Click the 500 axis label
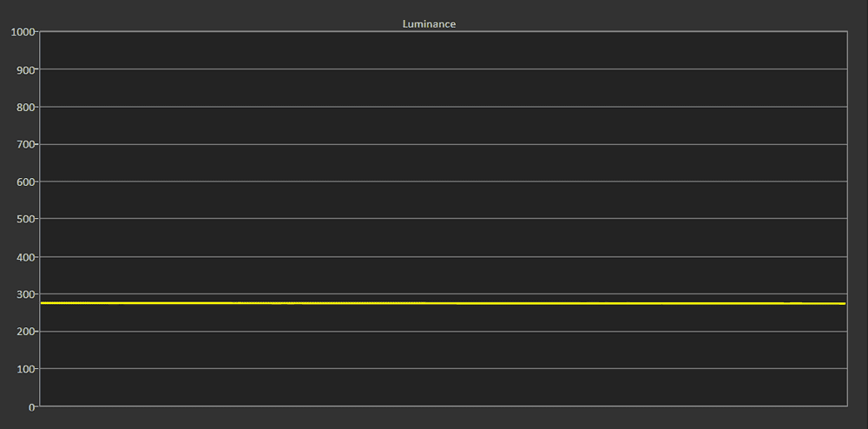868x429 pixels. [26, 219]
